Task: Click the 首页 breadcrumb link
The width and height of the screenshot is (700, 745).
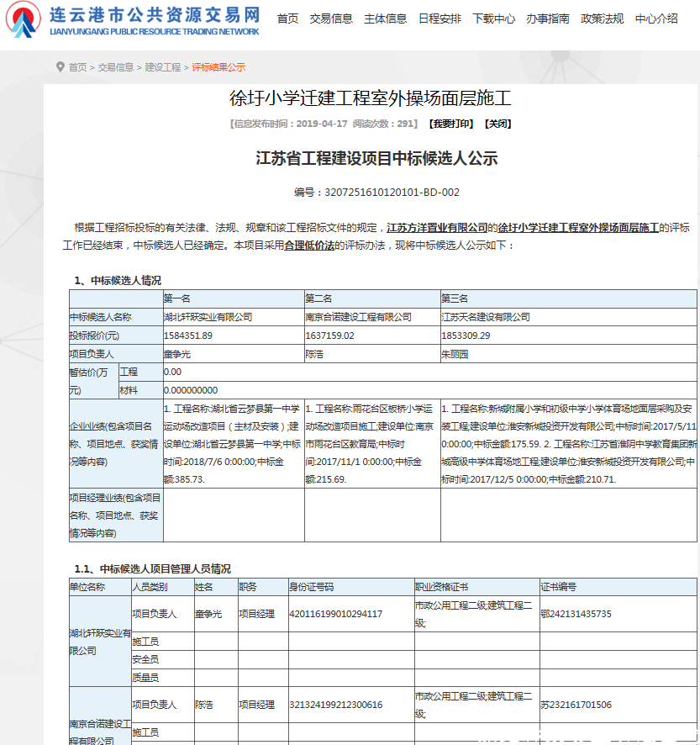Action: pos(78,67)
